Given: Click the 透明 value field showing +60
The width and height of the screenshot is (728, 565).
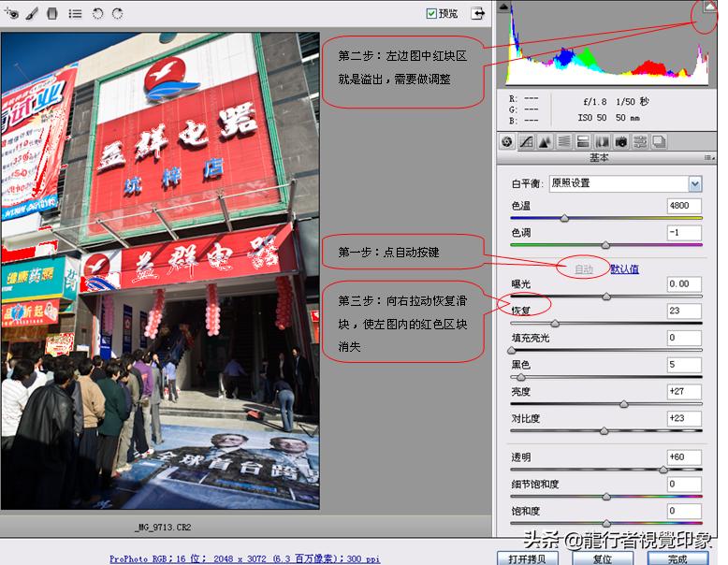Looking at the screenshot, I should pos(684,457).
